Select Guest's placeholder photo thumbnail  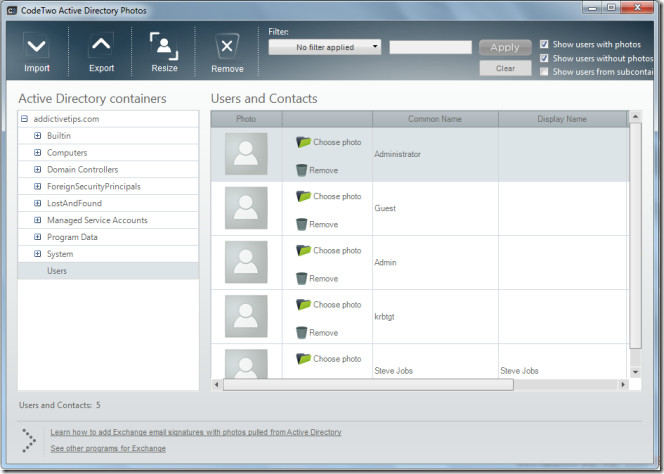pos(246,208)
